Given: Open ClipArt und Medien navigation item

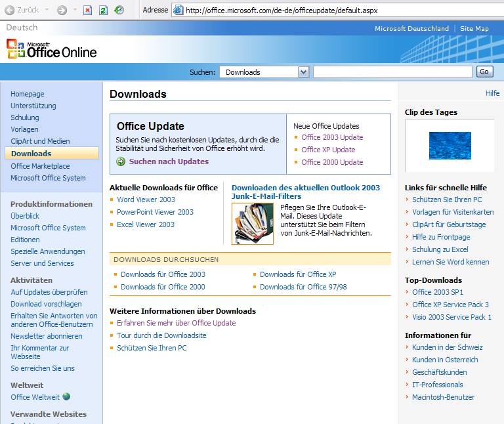Looking at the screenshot, I should click(x=40, y=141).
